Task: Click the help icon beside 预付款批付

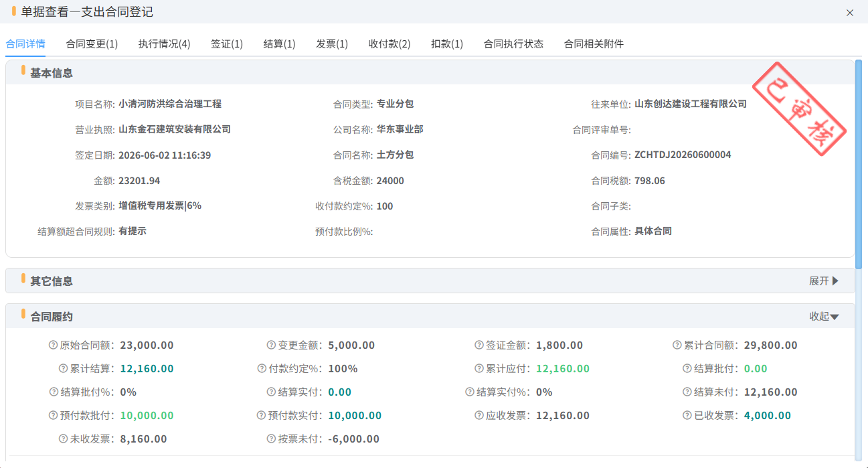Action: (x=54, y=416)
